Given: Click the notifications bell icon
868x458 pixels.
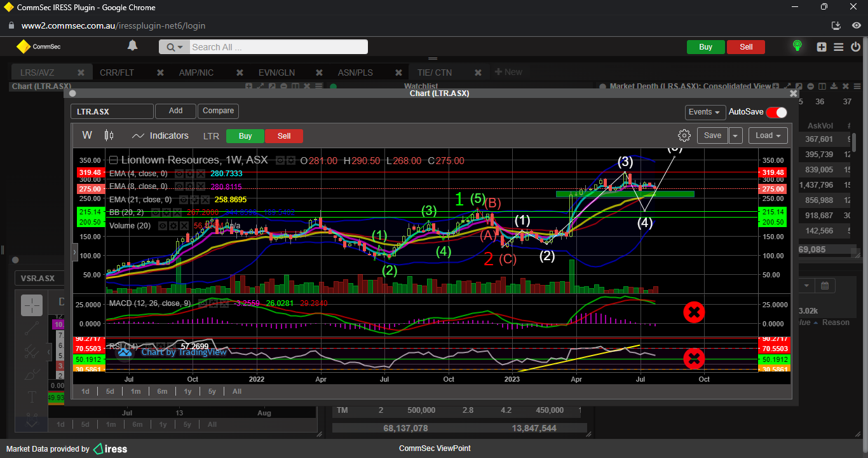Looking at the screenshot, I should click(x=132, y=46).
